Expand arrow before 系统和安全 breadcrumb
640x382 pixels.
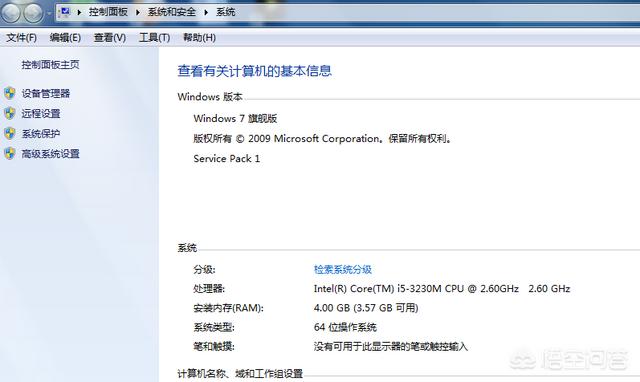click(x=138, y=12)
